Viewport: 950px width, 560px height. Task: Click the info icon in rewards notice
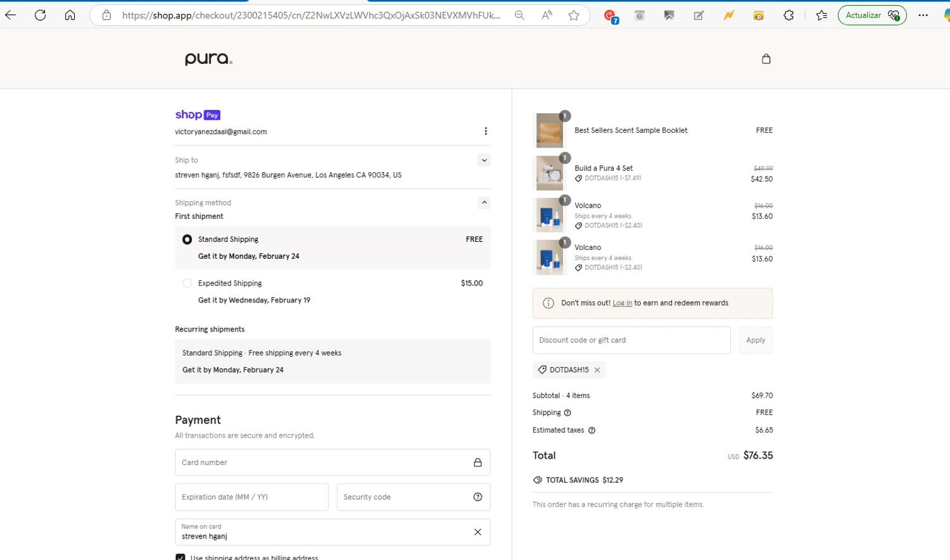[548, 303]
